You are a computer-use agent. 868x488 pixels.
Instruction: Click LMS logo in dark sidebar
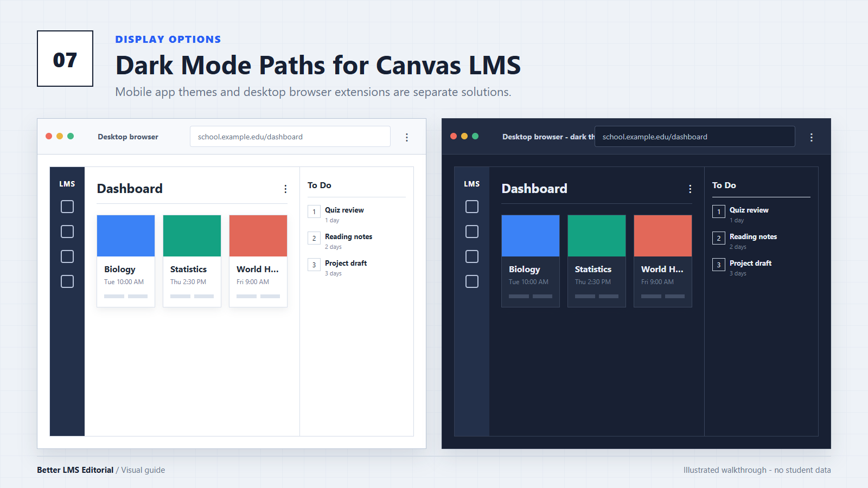pyautogui.click(x=472, y=184)
